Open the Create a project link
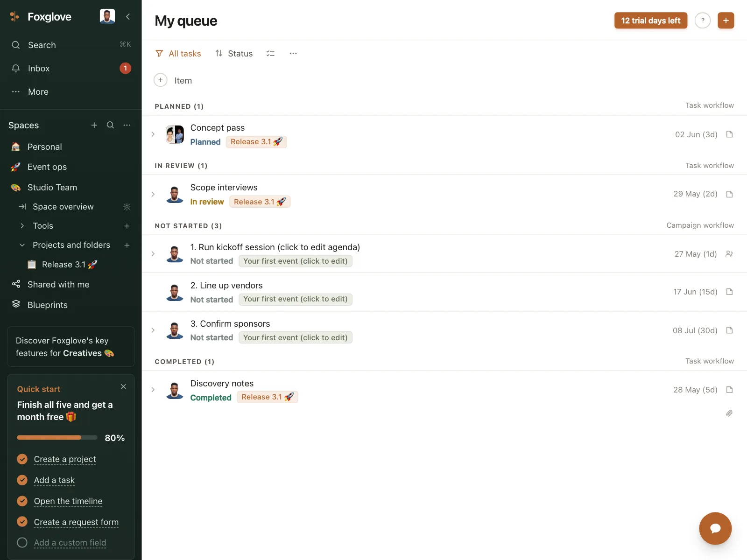The image size is (747, 560). 65,459
